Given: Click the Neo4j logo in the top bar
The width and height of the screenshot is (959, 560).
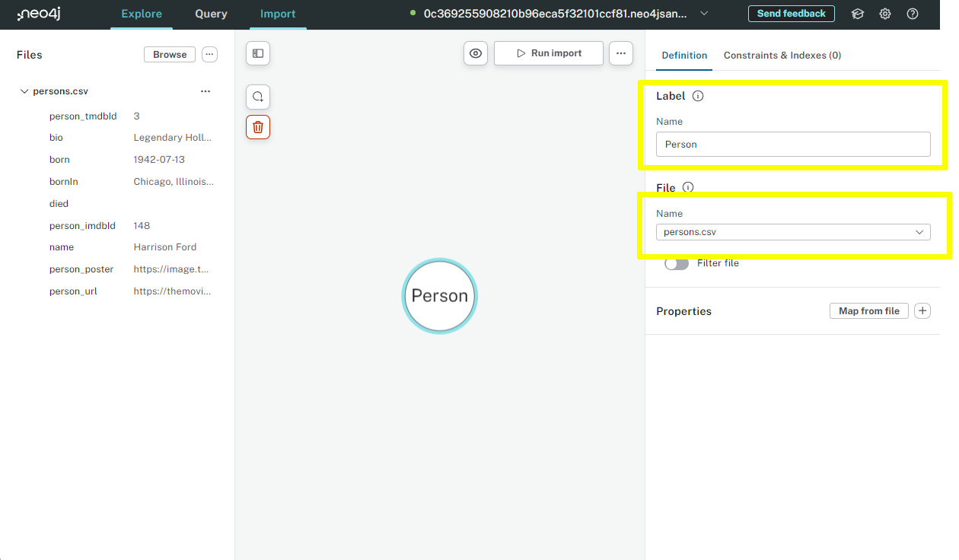Looking at the screenshot, I should tap(38, 14).
